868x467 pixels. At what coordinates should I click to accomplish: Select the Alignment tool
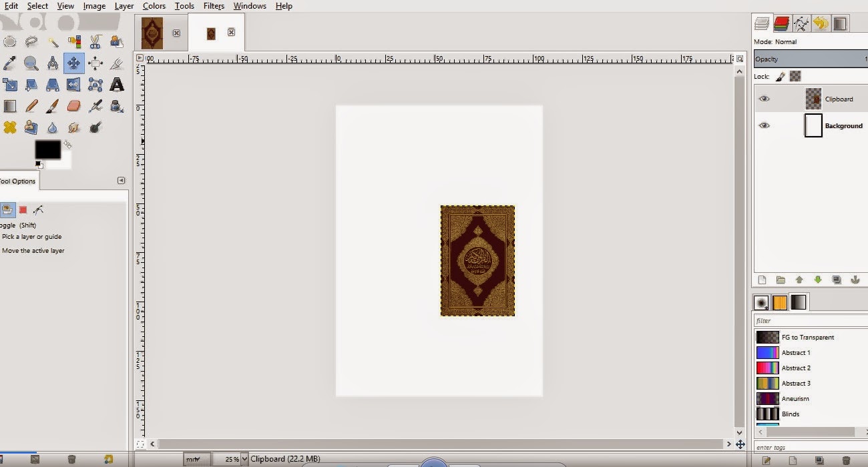point(95,63)
